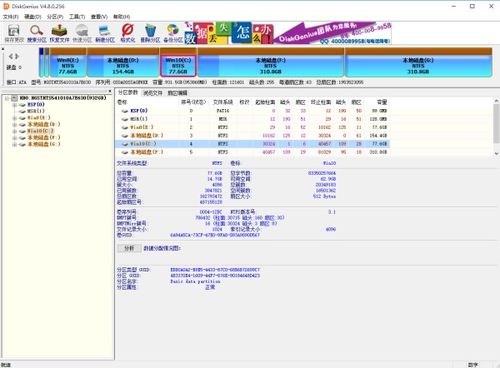Open the 工具(T) menu
The width and height of the screenshot is (500, 368).
(77, 17)
